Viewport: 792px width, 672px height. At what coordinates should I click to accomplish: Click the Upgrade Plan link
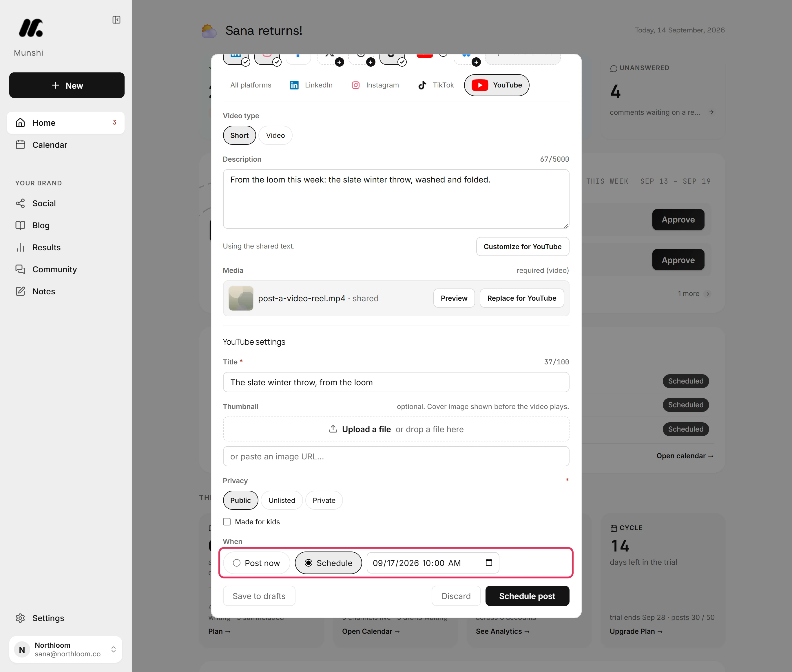636,631
